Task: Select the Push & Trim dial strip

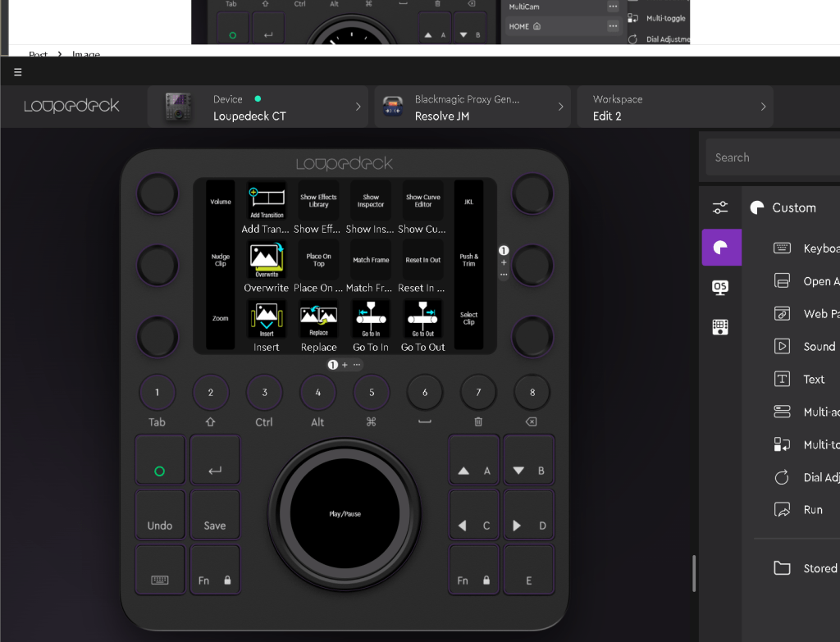Action: pyautogui.click(x=468, y=260)
